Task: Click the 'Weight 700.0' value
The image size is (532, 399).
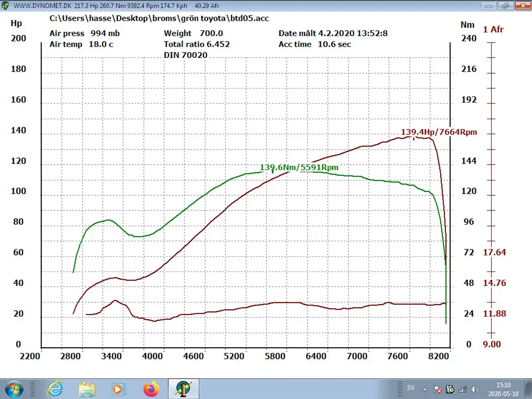Action: click(x=193, y=33)
